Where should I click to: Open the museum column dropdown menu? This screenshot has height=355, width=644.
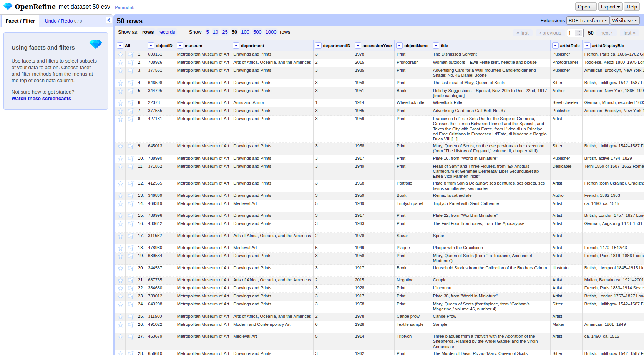tap(180, 46)
